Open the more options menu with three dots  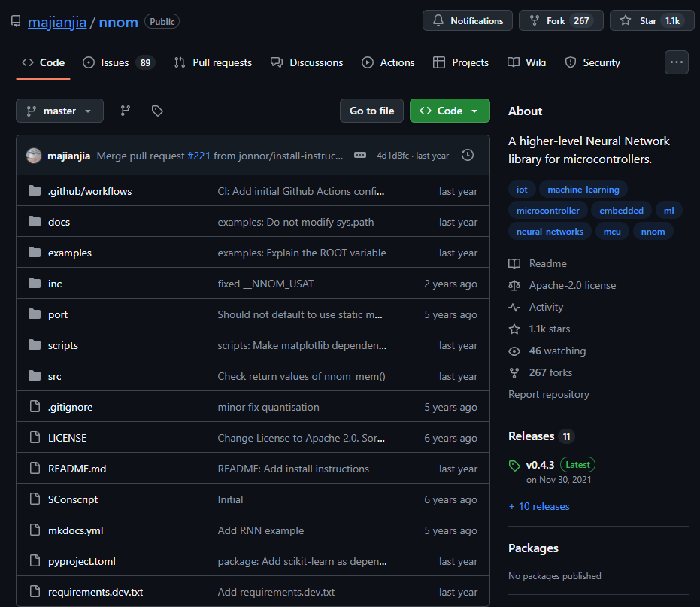tap(677, 62)
